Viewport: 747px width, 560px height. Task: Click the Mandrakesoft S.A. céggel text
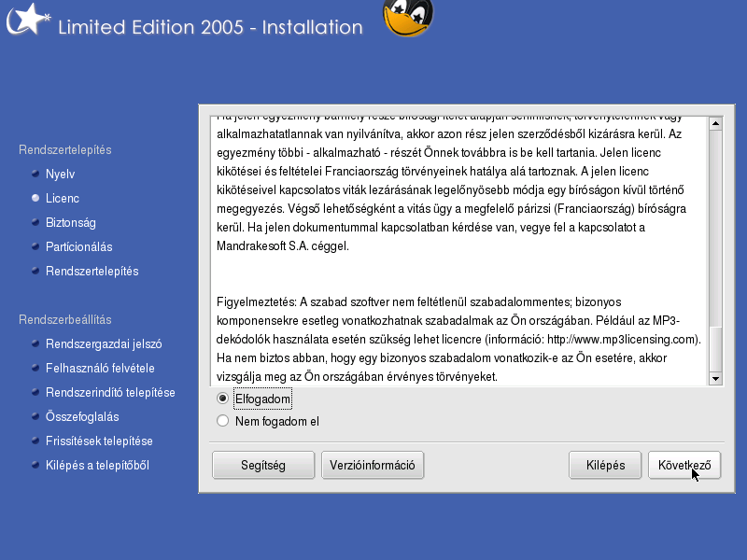283,246
